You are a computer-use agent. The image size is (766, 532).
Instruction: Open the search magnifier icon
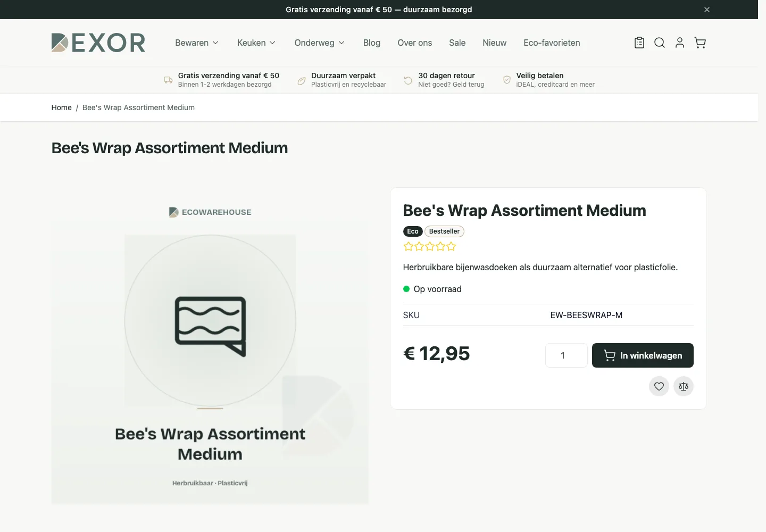(660, 43)
